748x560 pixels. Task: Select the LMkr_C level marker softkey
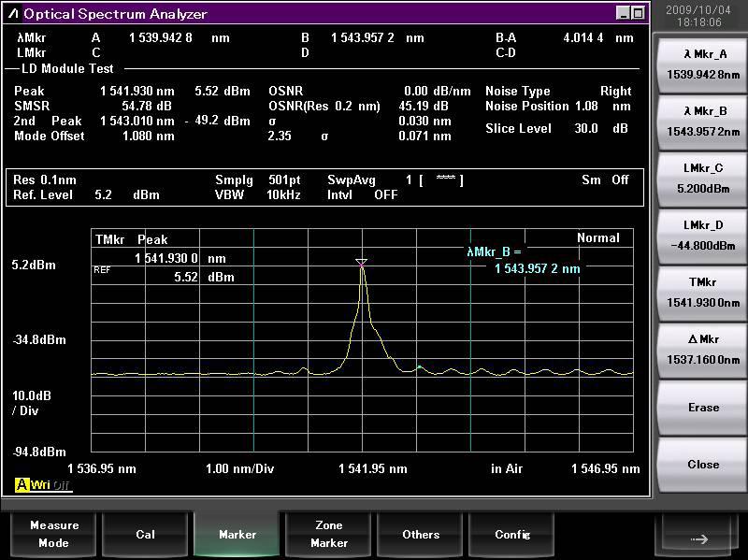(703, 177)
